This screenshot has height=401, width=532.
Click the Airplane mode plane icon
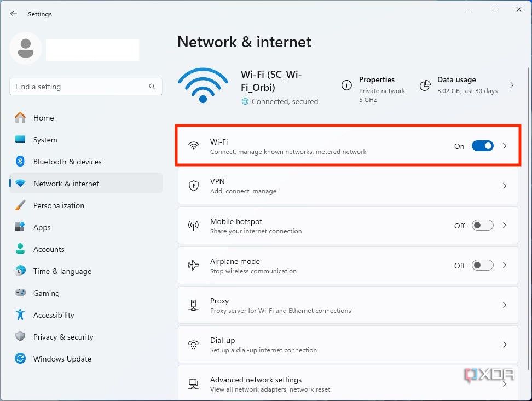[x=194, y=265]
